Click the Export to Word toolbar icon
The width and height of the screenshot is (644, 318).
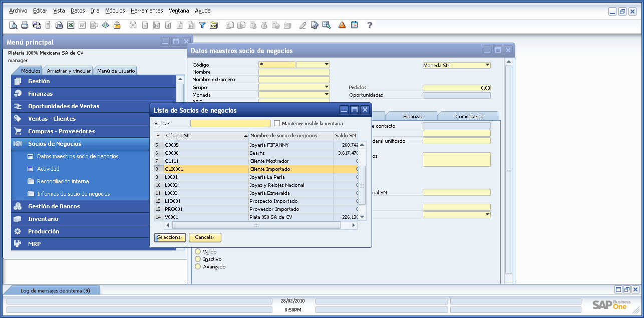pyautogui.click(x=82, y=25)
